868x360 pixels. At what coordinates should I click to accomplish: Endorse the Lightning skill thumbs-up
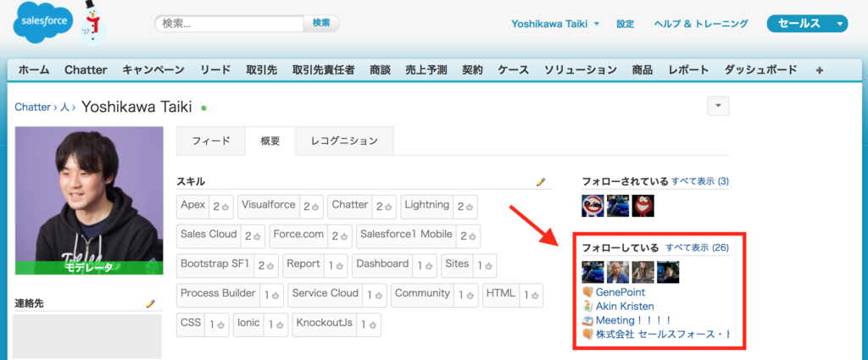(469, 207)
